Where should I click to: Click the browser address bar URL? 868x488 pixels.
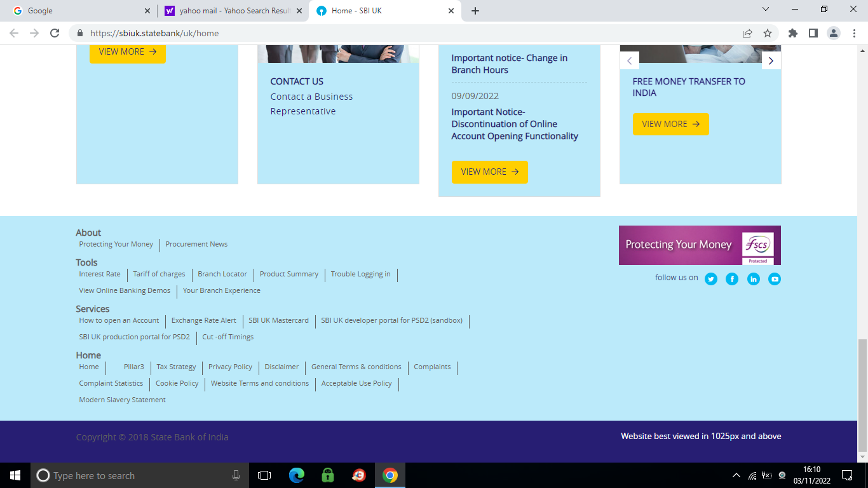(x=154, y=33)
